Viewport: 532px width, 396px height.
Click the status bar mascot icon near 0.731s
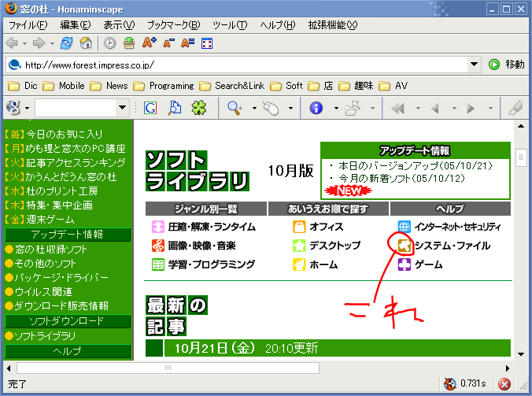[x=450, y=383]
